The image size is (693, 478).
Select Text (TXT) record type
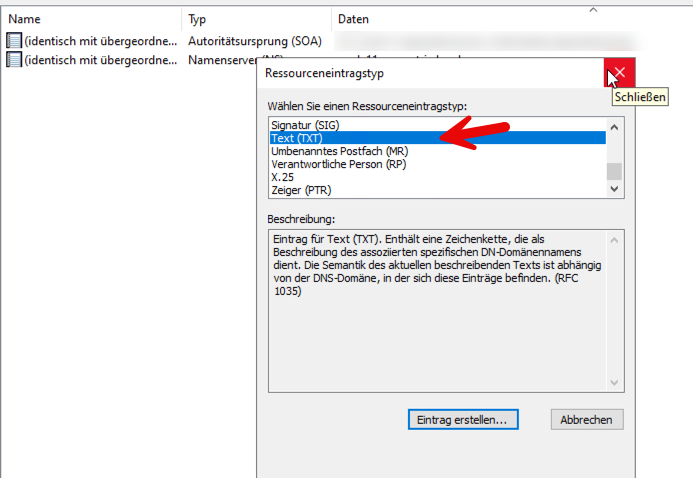296,138
